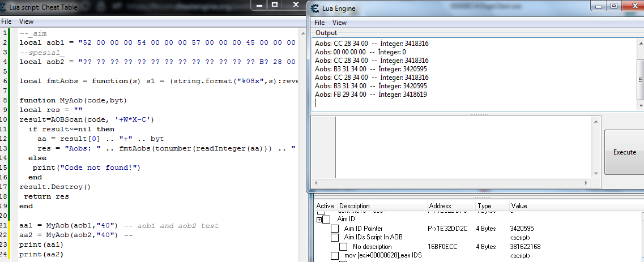
Task: Activate the Aim ID Pointer checkbox
Action: pyautogui.click(x=335, y=229)
